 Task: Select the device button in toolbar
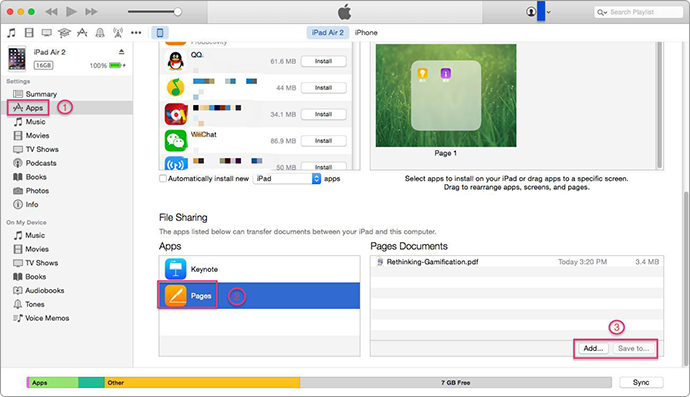coord(160,33)
